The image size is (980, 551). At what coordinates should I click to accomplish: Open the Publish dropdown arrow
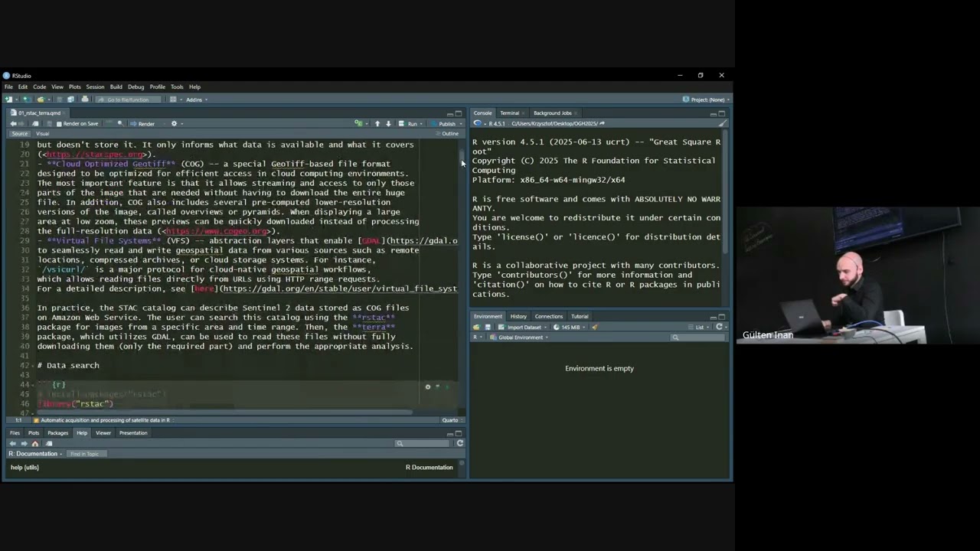(459, 123)
